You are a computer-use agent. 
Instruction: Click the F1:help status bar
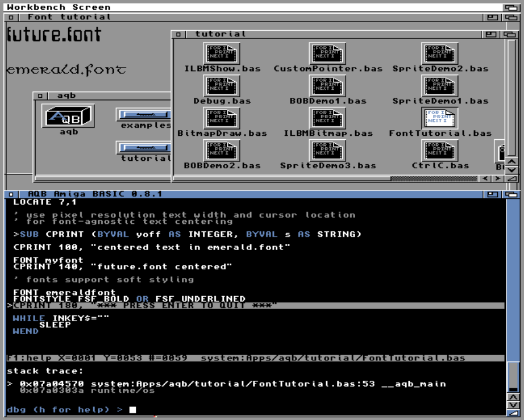(x=256, y=358)
